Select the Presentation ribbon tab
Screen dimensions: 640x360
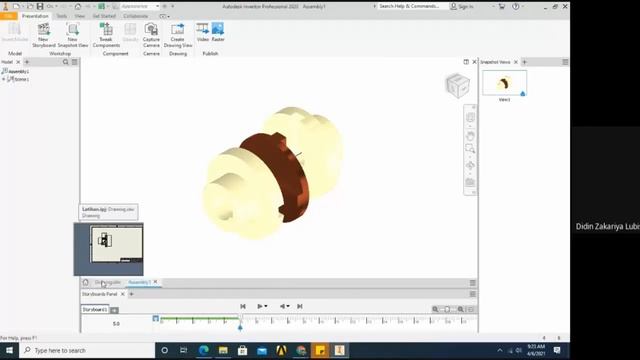(x=35, y=16)
